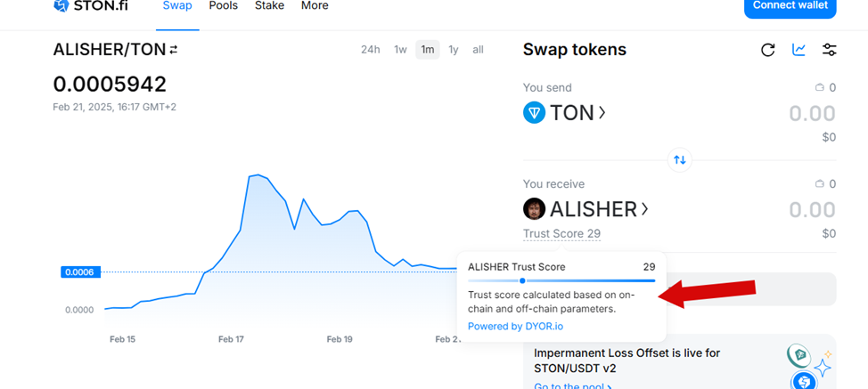
Task: Click the Connect wallet button
Action: tap(790, 6)
